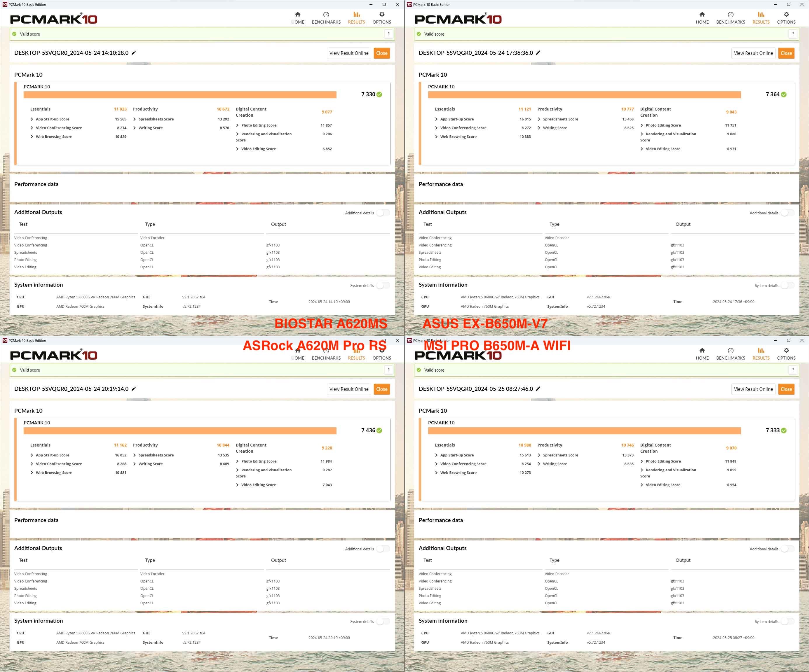Screen dimensions: 809x672
Task: Click help question mark in top-right Valid score bar
Action: coord(793,34)
